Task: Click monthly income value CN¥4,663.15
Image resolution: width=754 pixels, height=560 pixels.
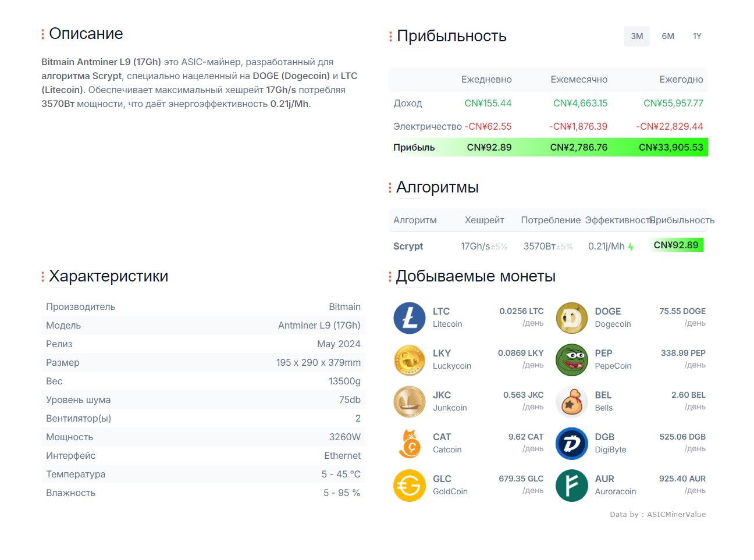Action: click(580, 103)
